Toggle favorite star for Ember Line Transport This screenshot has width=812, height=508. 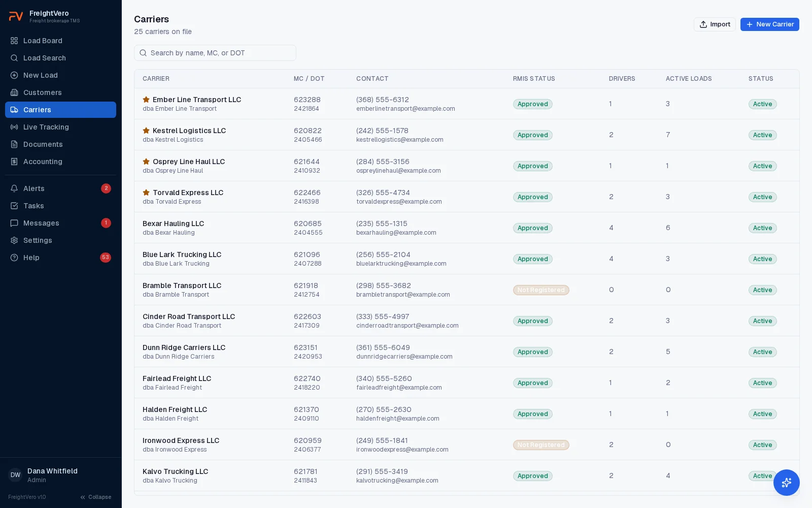click(x=146, y=100)
